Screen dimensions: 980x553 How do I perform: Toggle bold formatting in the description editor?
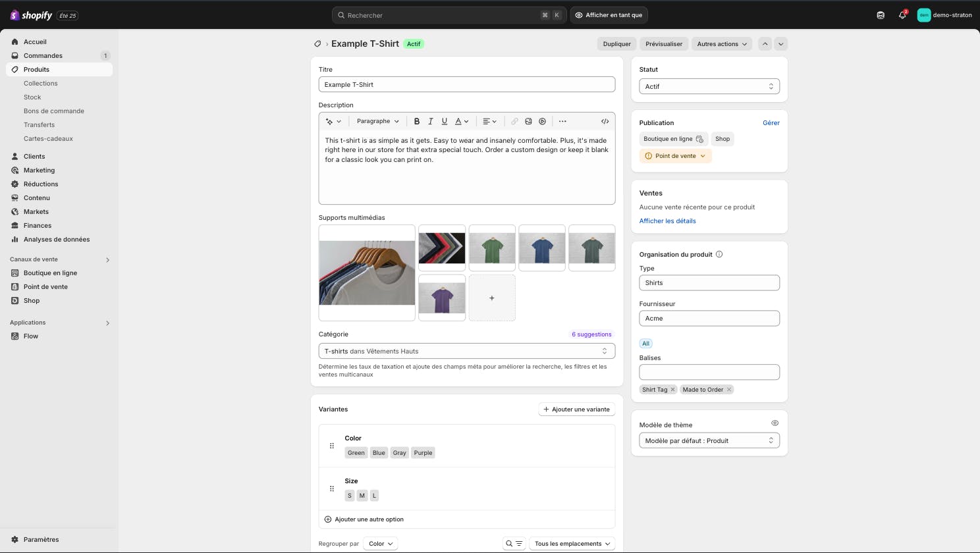pos(417,121)
